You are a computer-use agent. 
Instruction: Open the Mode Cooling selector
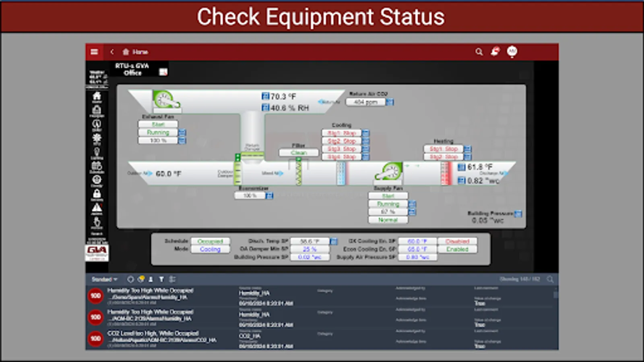click(211, 249)
